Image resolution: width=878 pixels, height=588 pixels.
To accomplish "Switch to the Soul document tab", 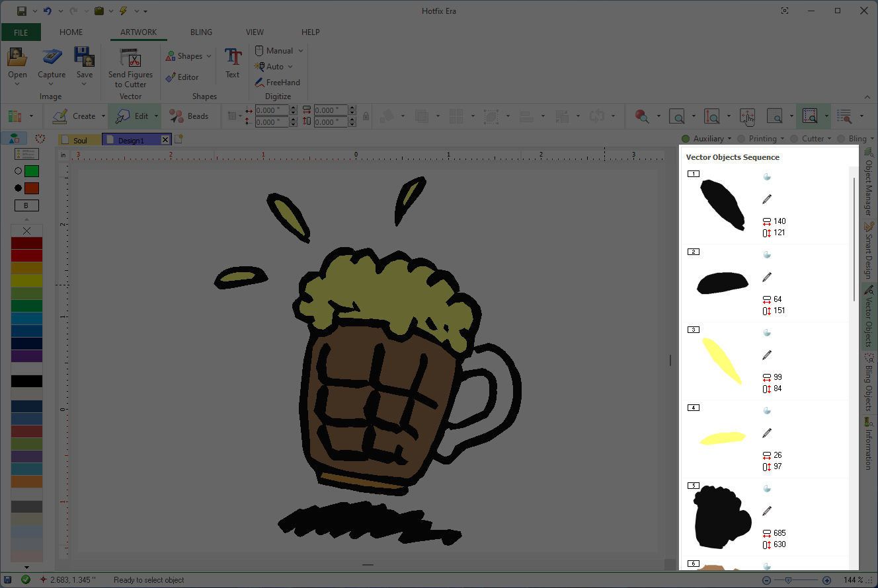I will pyautogui.click(x=79, y=140).
